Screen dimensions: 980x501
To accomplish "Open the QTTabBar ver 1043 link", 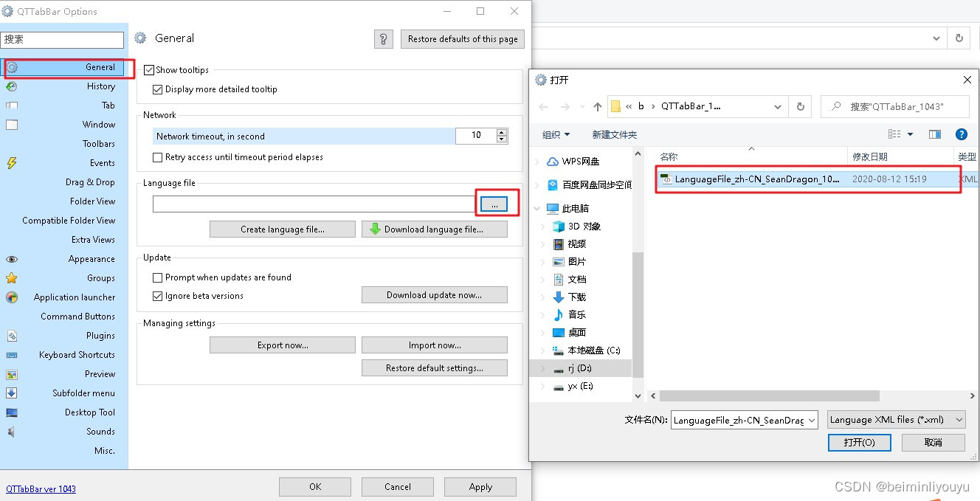I will click(x=41, y=488).
